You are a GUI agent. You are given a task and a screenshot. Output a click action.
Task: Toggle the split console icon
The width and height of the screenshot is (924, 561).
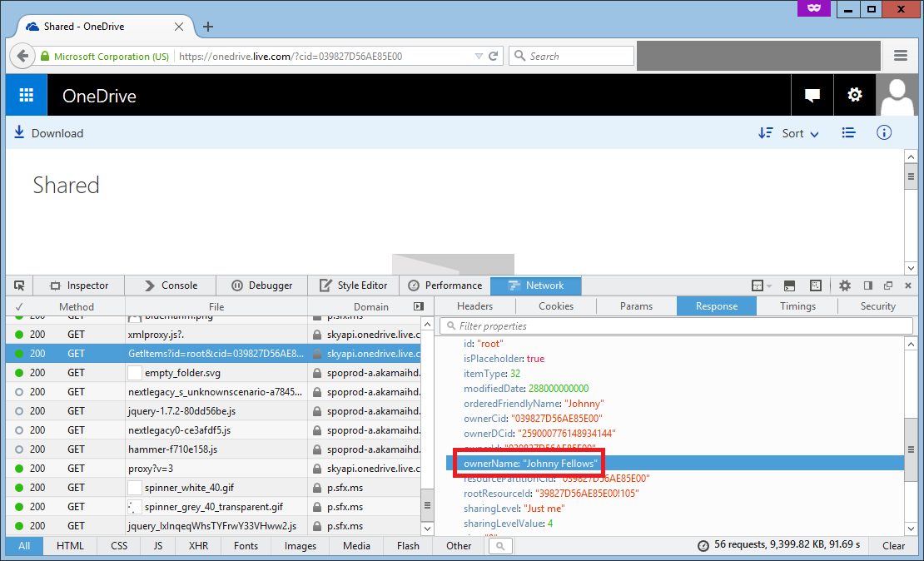click(x=790, y=285)
